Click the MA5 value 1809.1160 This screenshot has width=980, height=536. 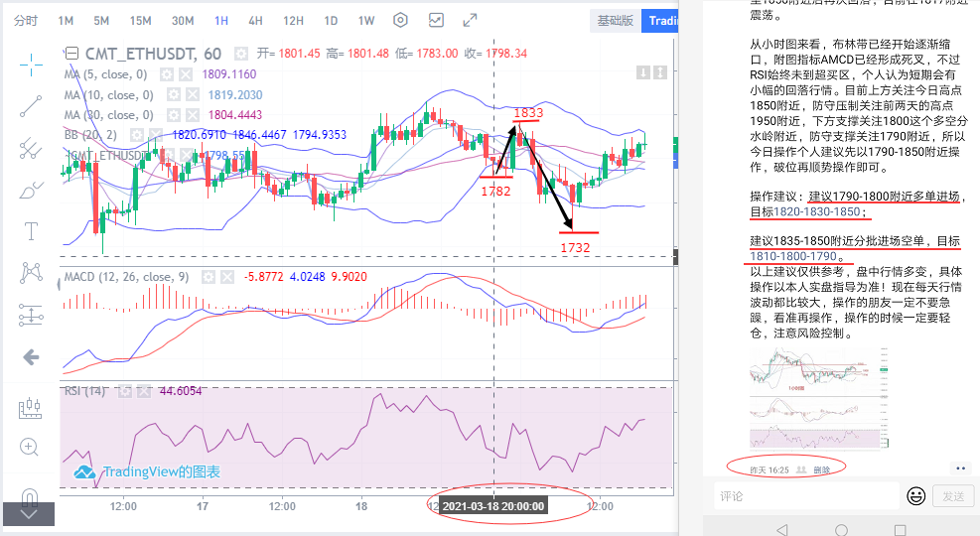(228, 74)
